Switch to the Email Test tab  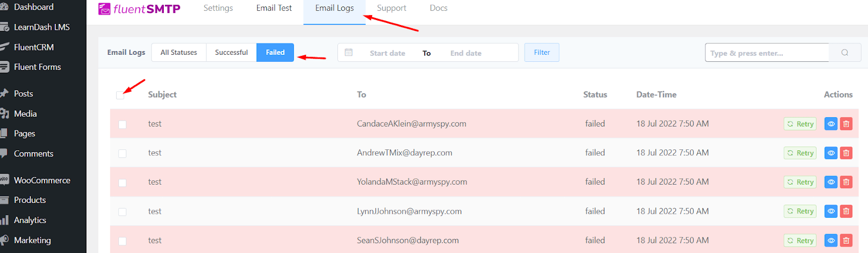(274, 8)
